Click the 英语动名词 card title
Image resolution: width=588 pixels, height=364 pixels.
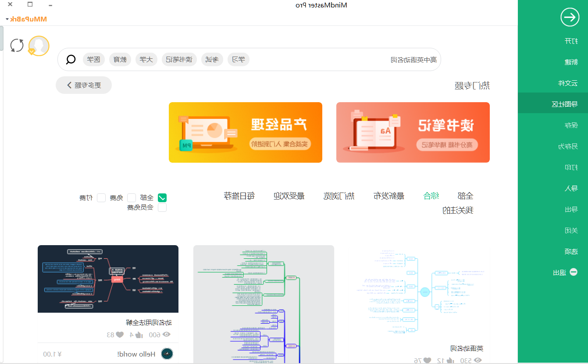pos(467,348)
